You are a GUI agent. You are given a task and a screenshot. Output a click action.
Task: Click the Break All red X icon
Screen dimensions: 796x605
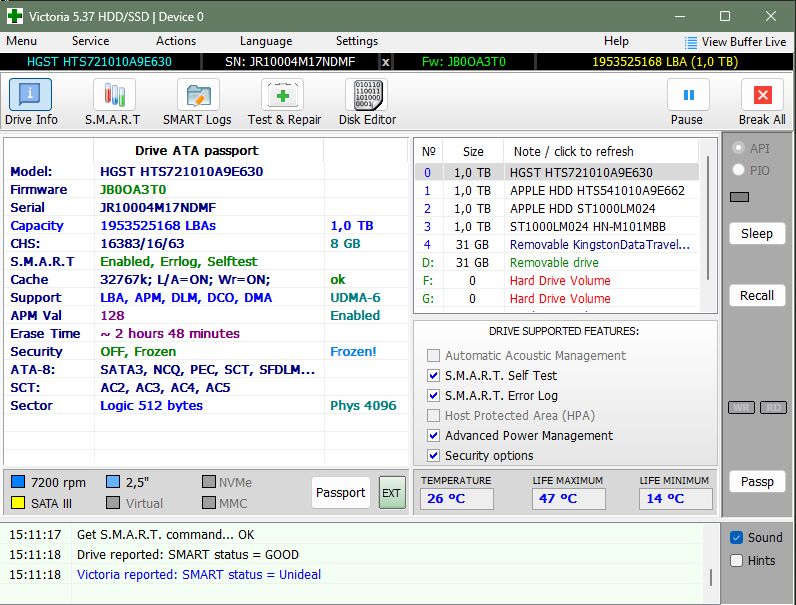pyautogui.click(x=762, y=95)
